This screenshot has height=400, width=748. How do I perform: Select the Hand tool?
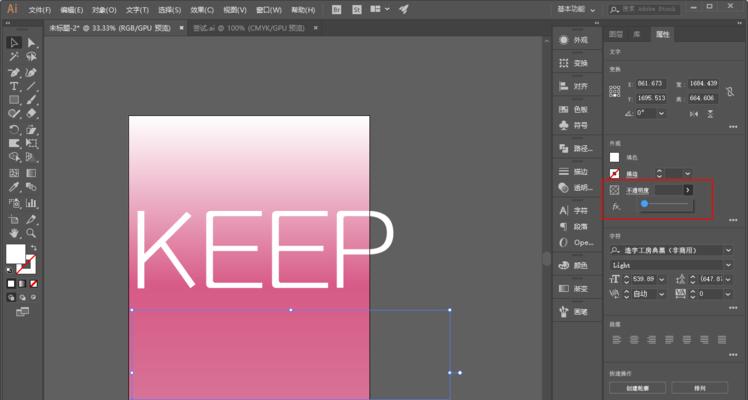coord(14,233)
